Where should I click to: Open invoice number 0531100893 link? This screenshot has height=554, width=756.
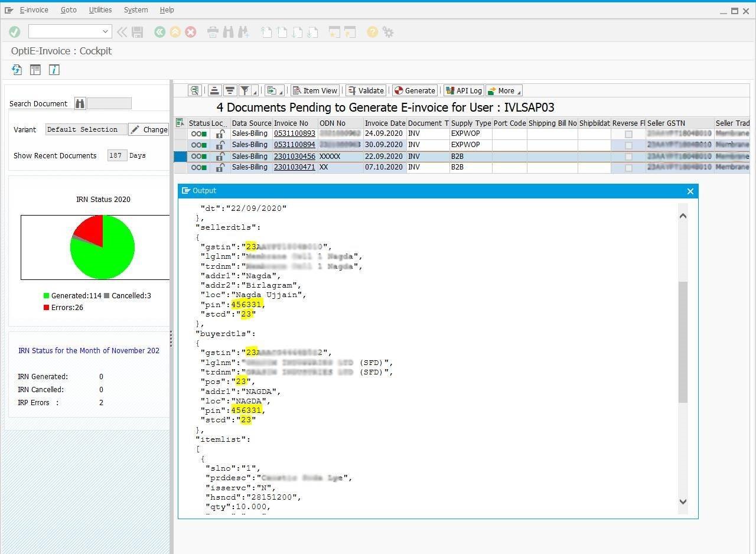295,133
